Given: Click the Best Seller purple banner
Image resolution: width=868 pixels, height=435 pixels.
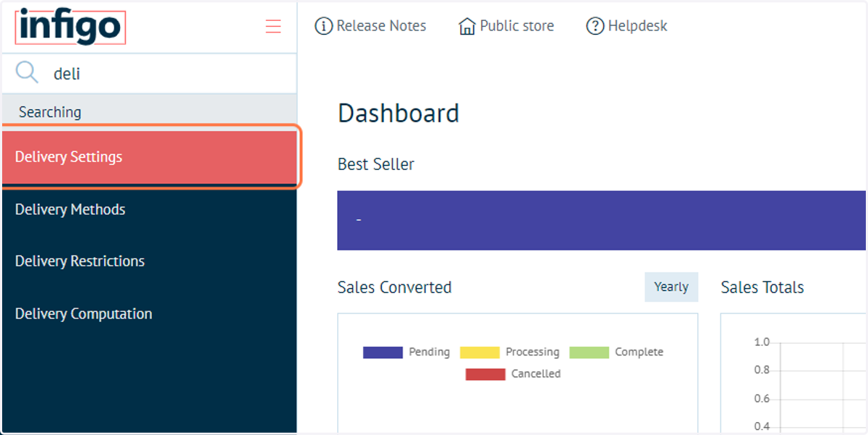Looking at the screenshot, I should click(602, 220).
